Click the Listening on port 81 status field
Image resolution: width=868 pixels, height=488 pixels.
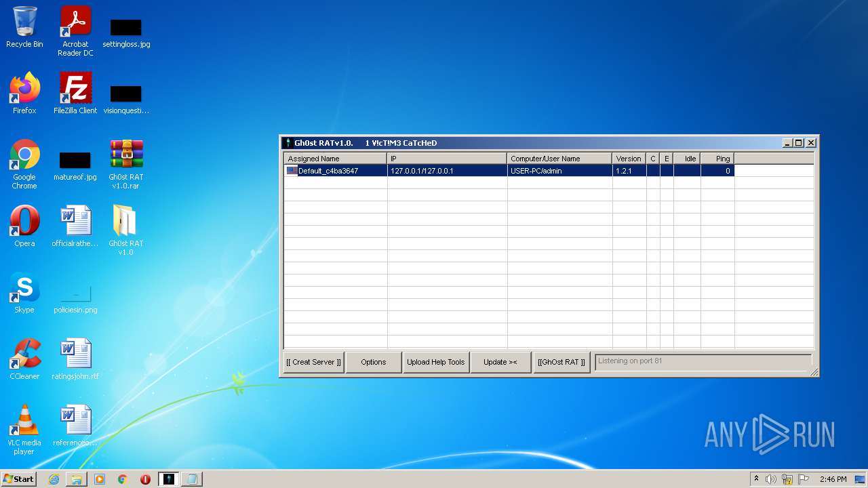tap(703, 361)
